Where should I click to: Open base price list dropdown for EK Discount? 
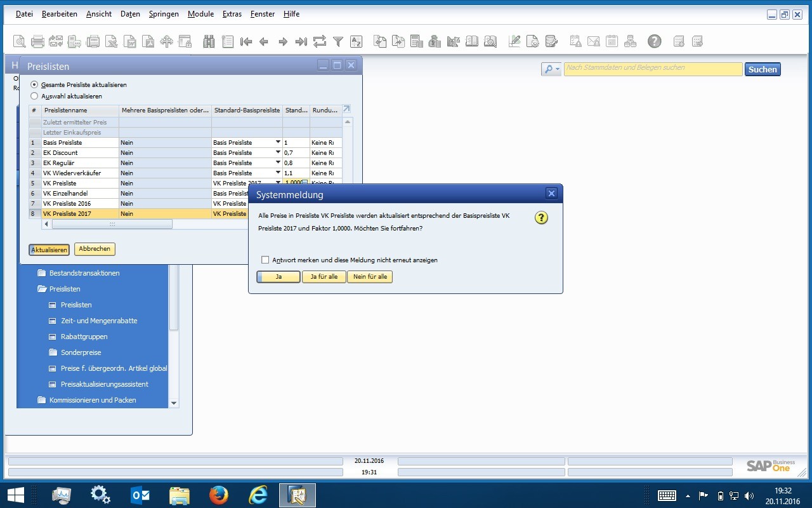pos(278,153)
